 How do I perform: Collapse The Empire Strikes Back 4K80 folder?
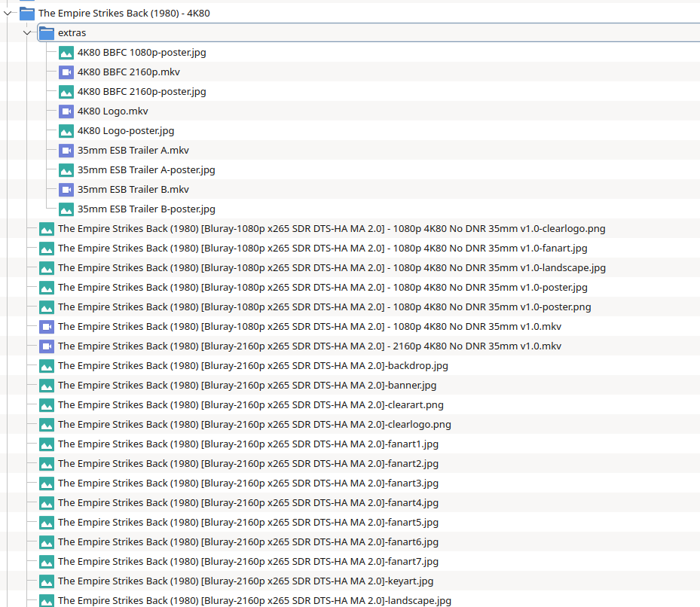pos(8,13)
